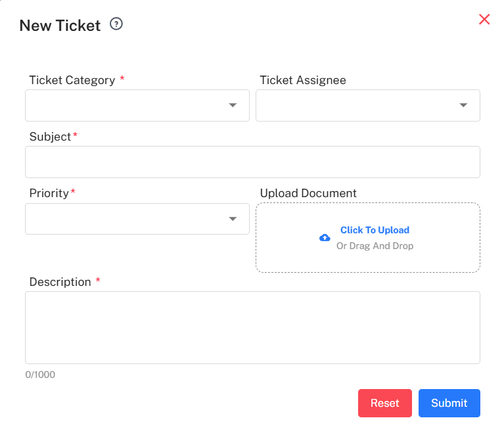Click the Ticket Assignee label
Viewport: 504px width, 439px height.
(x=303, y=80)
